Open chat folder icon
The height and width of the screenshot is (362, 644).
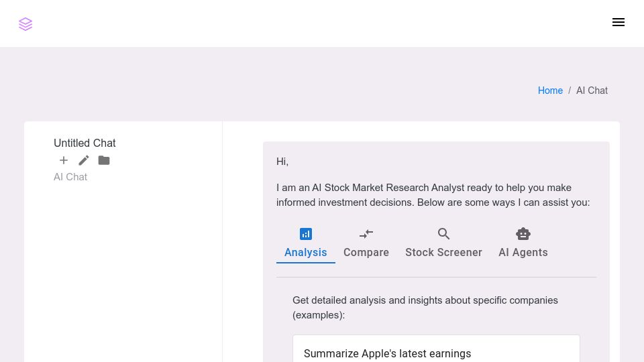[104, 160]
